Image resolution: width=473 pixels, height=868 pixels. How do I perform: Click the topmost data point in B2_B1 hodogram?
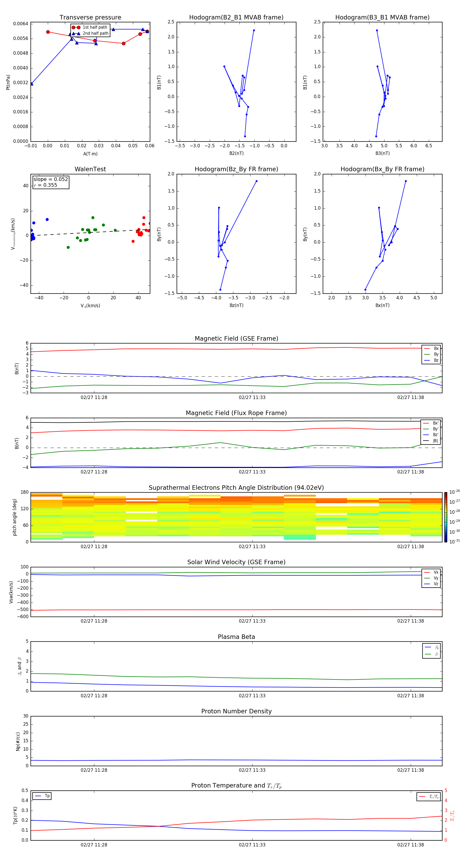pyautogui.click(x=254, y=30)
